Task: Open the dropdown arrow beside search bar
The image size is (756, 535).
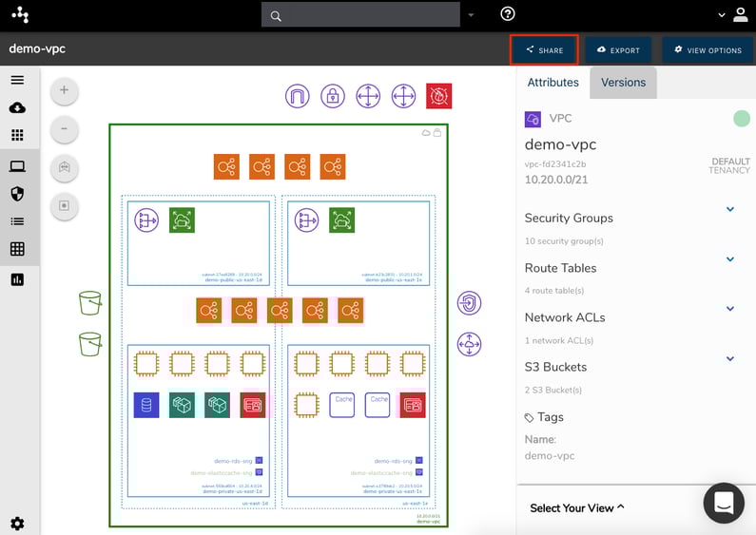Action: point(471,15)
